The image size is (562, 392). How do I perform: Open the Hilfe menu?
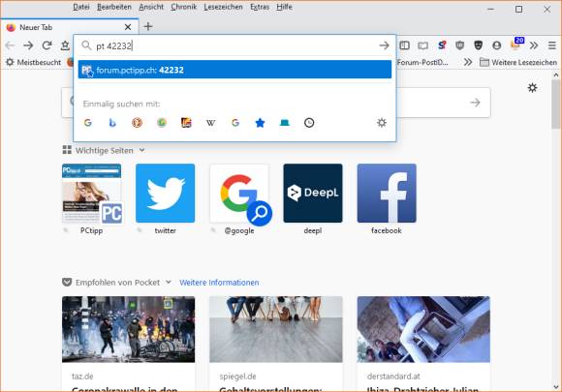click(284, 7)
